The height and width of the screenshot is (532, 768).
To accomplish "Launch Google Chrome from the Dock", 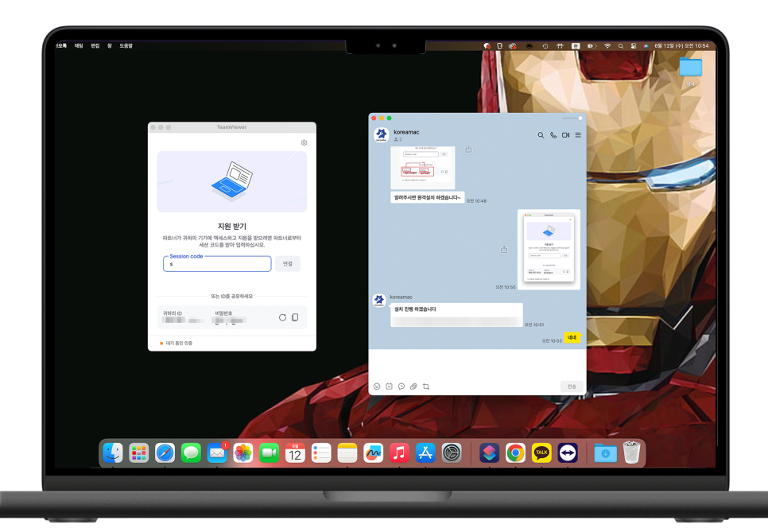I will pos(515,453).
